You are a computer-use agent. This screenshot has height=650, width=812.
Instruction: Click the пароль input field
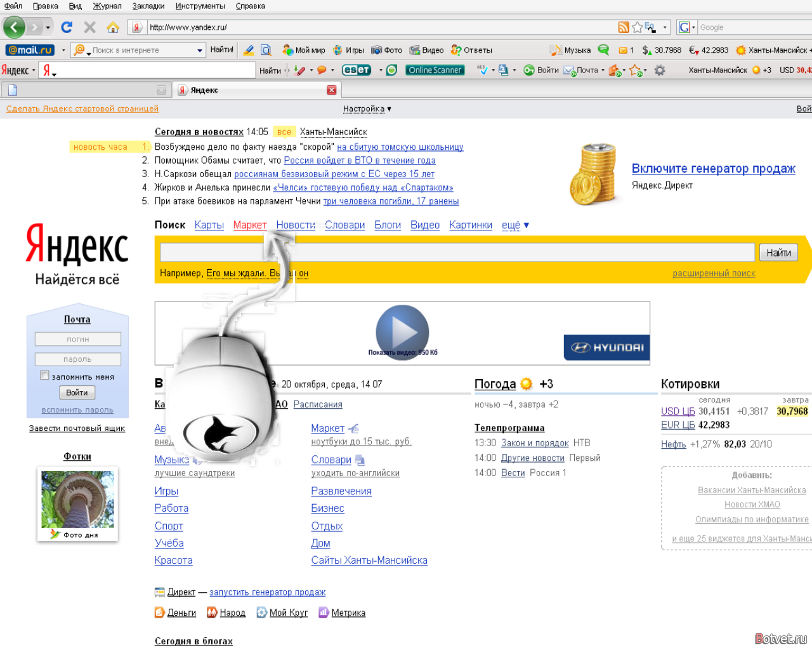point(77,359)
